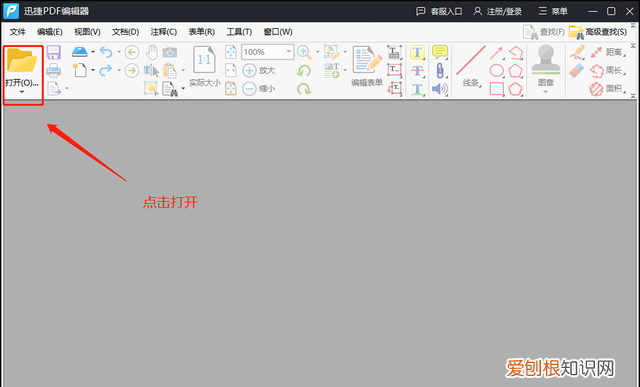This screenshot has height=387, width=640.
Task: Click the speaker sound annotation tool
Action: click(x=440, y=89)
